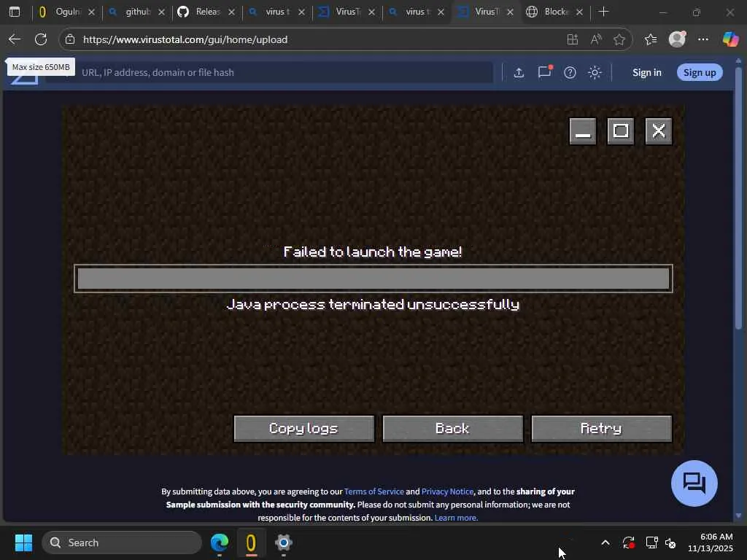Open Microsoft Edge from taskbar
The width and height of the screenshot is (747, 560).
[220, 542]
